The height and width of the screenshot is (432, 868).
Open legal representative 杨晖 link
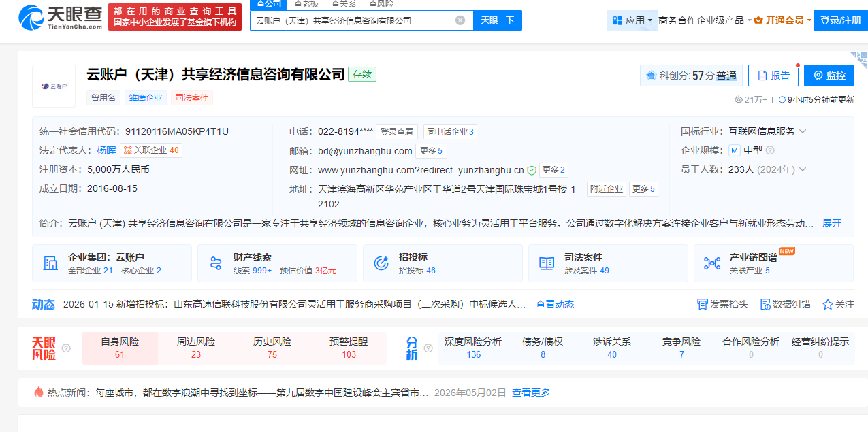[106, 150]
